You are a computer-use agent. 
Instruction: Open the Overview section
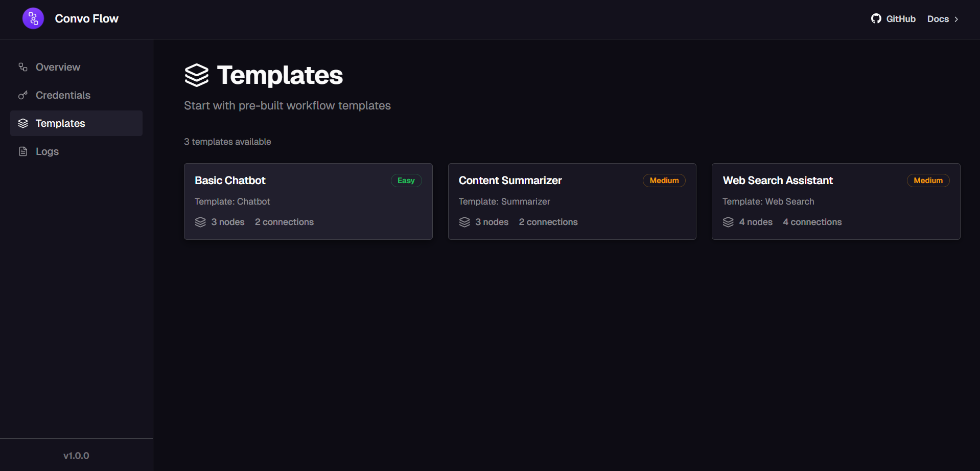[x=58, y=66]
